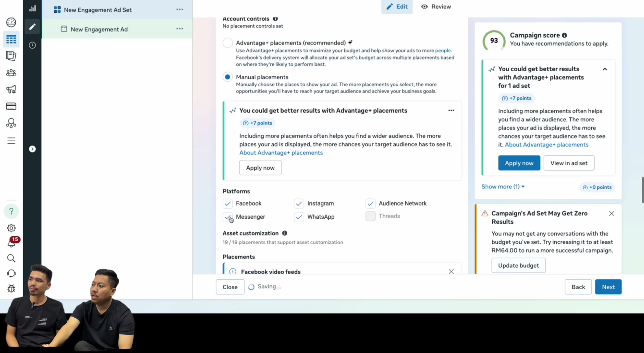Open the help question mark icon
Image resolution: width=644 pixels, height=353 pixels.
[11, 211]
